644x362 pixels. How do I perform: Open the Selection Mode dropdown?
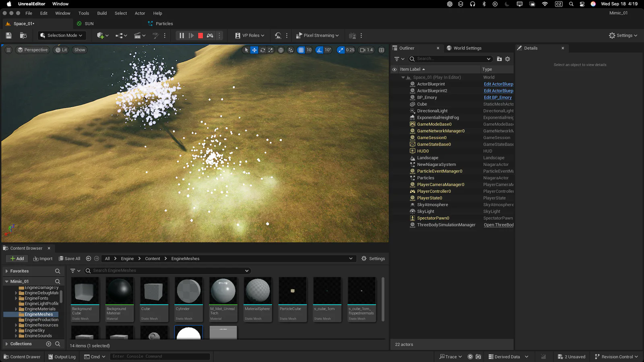[62, 35]
